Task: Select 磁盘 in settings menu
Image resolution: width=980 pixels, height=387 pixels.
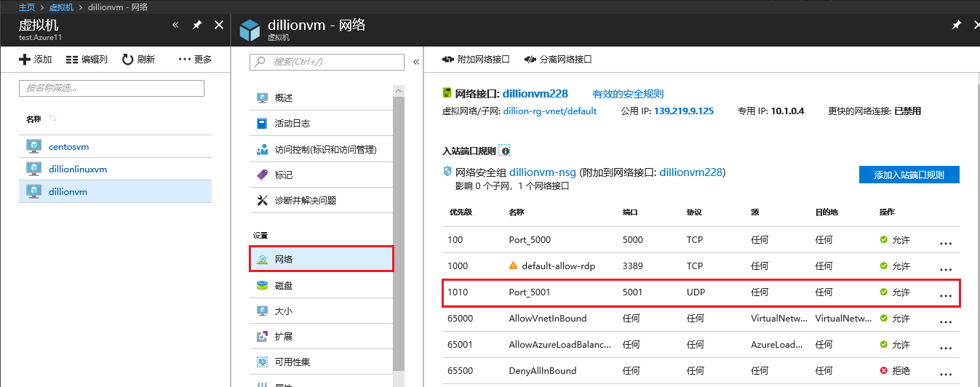Action: pos(284,286)
